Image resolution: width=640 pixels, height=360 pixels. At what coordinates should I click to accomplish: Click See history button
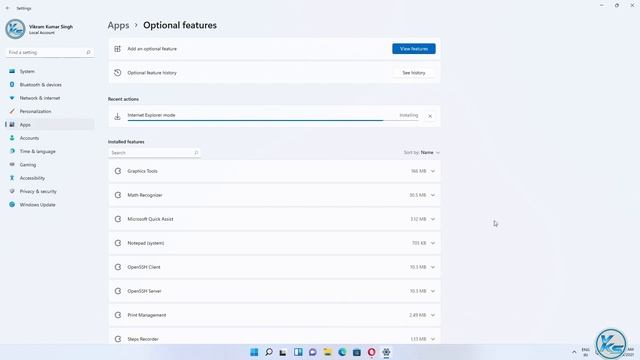pos(413,73)
